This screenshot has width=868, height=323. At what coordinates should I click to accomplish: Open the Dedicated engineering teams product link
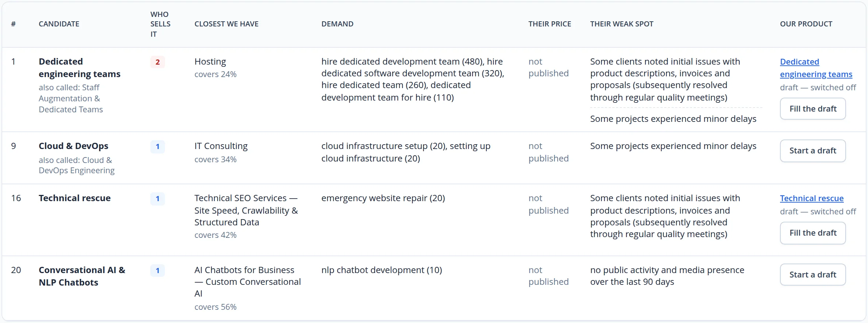pos(816,68)
